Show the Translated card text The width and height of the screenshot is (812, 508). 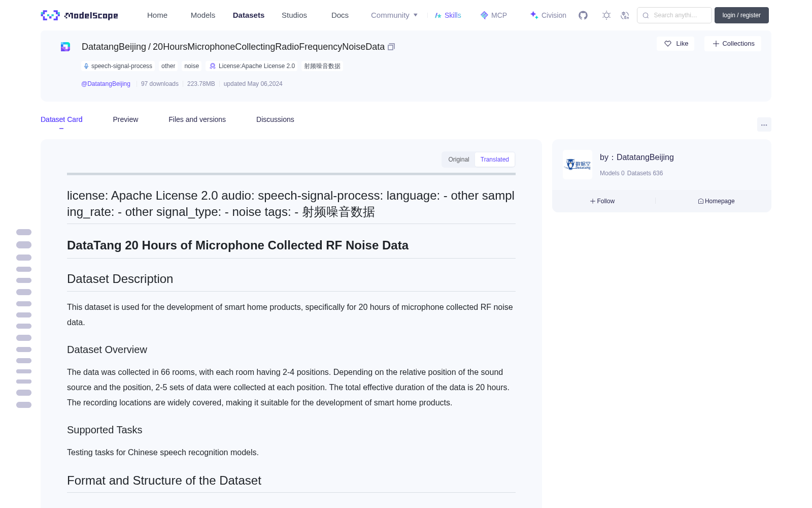495,160
